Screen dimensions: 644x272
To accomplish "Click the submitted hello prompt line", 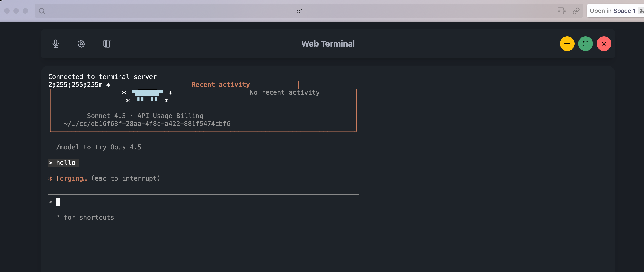I will point(64,163).
